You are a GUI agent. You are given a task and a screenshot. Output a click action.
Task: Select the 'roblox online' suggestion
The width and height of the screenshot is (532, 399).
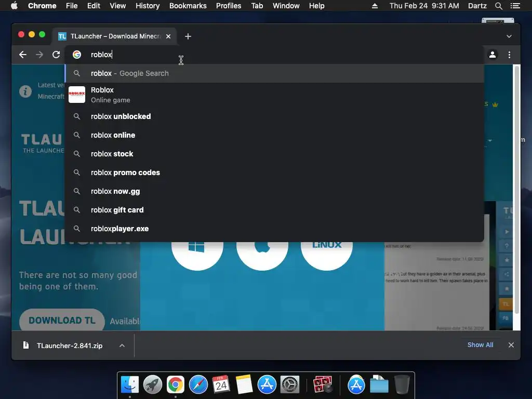tap(274, 135)
